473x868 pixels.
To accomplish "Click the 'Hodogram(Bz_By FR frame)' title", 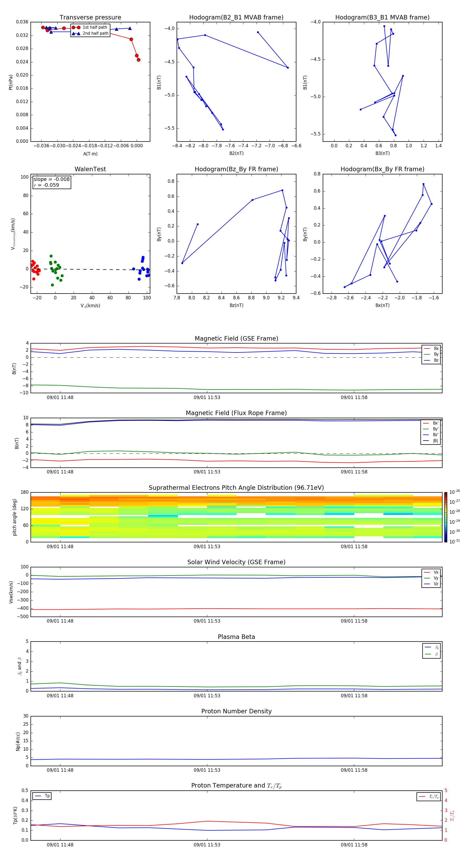I will pos(236,169).
